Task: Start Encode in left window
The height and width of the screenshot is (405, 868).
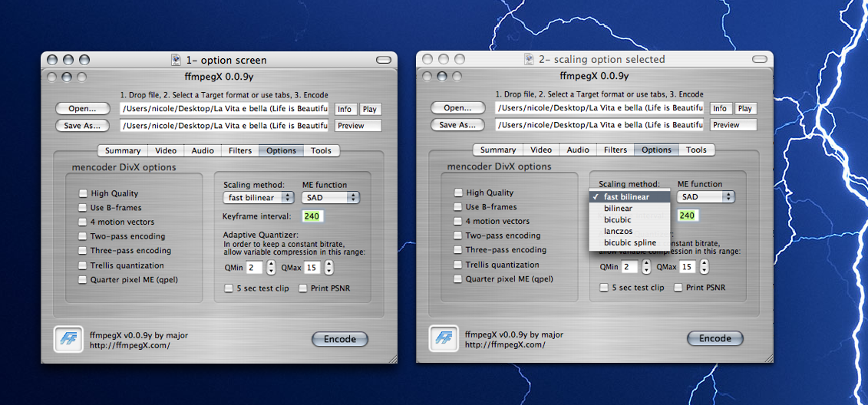Action: 340,339
